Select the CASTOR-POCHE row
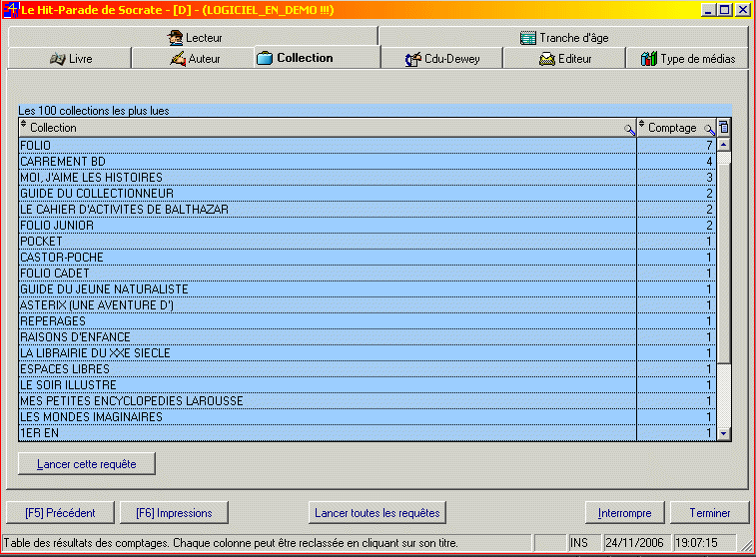The width and height of the screenshot is (756, 557). (367, 257)
